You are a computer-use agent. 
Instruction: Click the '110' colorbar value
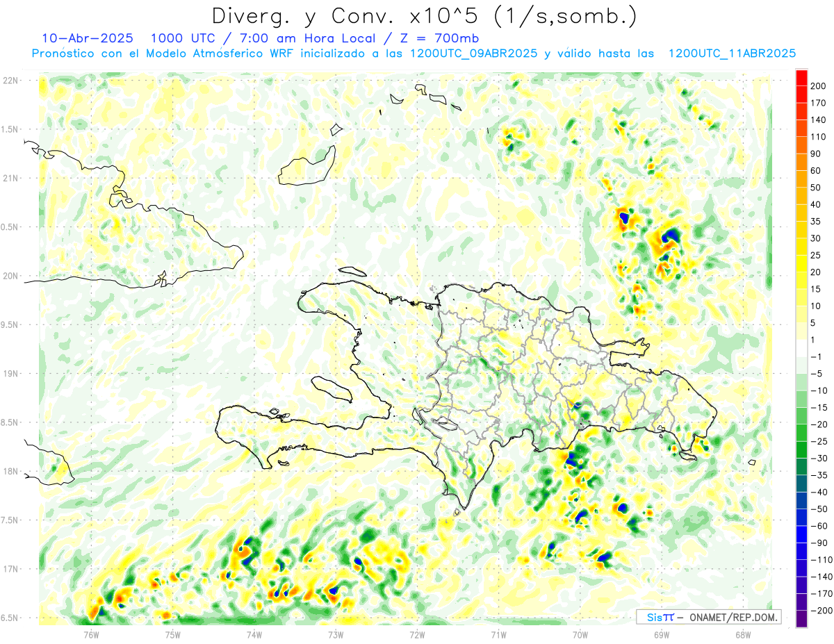(818, 137)
